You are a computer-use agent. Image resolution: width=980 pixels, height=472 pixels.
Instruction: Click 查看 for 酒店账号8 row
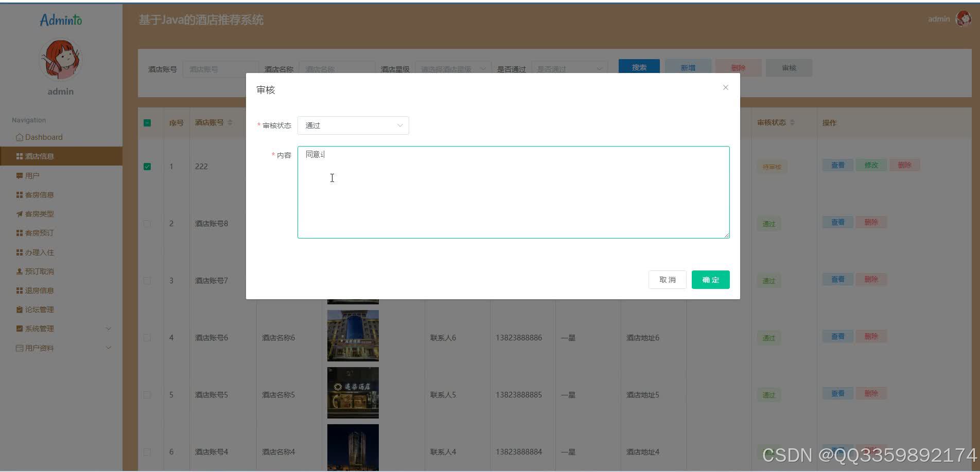click(837, 222)
